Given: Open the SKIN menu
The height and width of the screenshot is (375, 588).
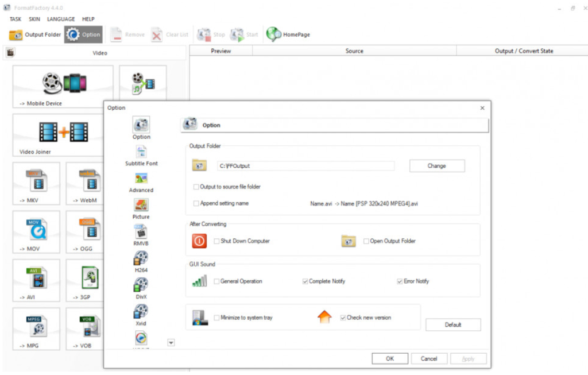Looking at the screenshot, I should [34, 19].
